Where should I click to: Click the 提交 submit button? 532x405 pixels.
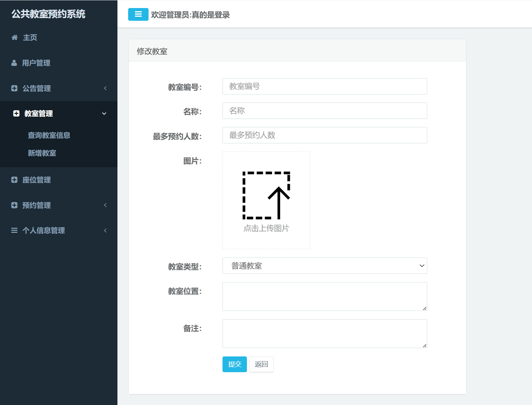pyautogui.click(x=235, y=364)
